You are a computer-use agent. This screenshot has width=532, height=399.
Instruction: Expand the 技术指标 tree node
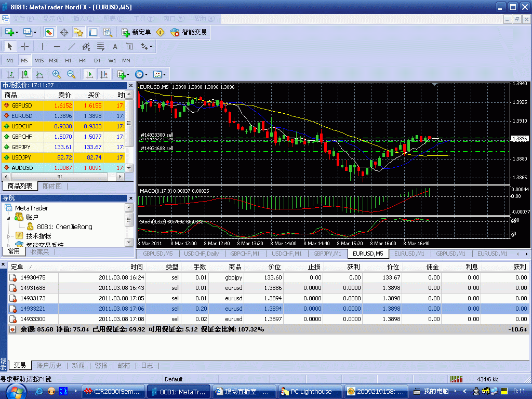pyautogui.click(x=9, y=236)
